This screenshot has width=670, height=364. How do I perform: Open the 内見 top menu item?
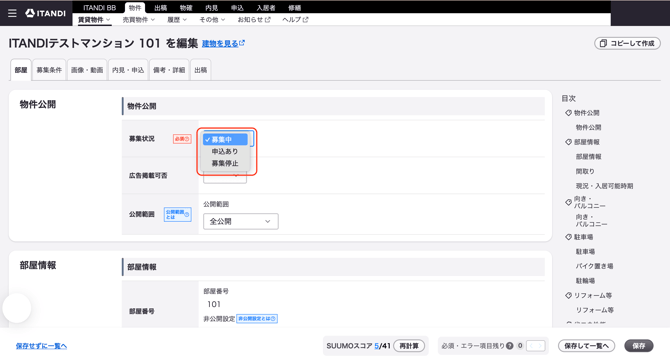(x=212, y=8)
